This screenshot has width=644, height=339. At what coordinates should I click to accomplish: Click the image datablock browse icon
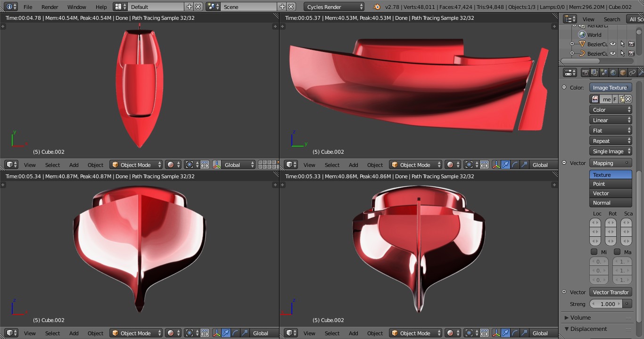(x=595, y=99)
